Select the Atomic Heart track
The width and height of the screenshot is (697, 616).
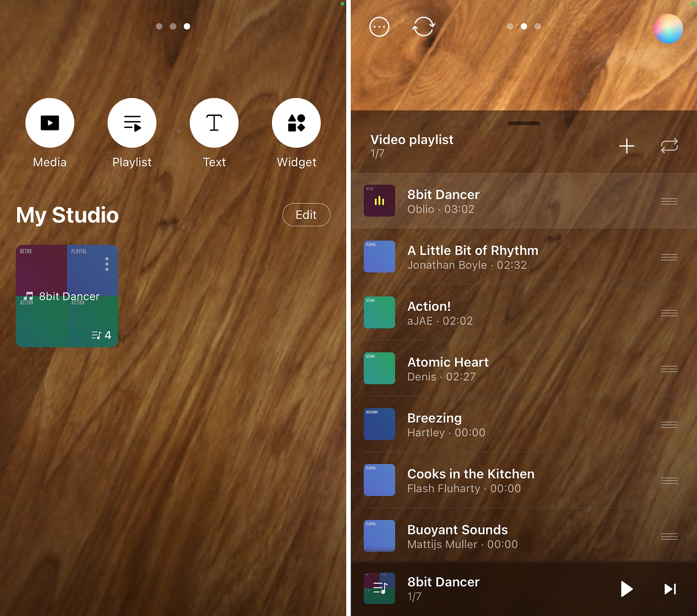tap(448, 369)
